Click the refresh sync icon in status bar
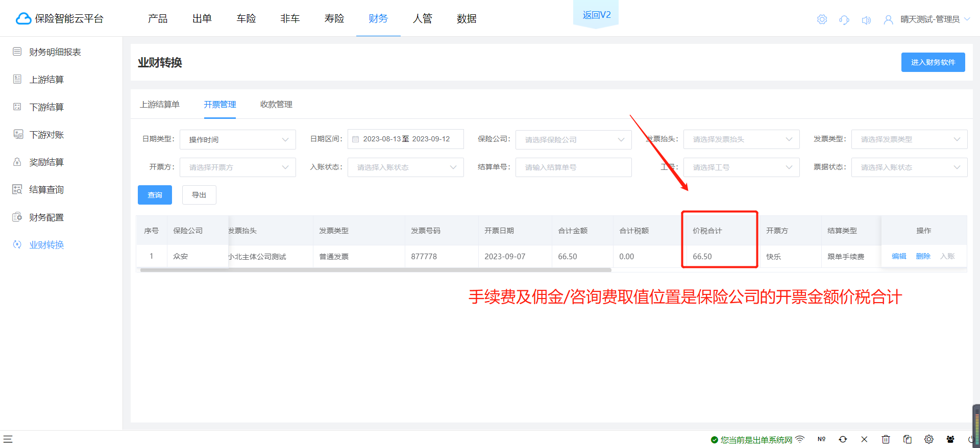Image resolution: width=980 pixels, height=448 pixels. (843, 439)
